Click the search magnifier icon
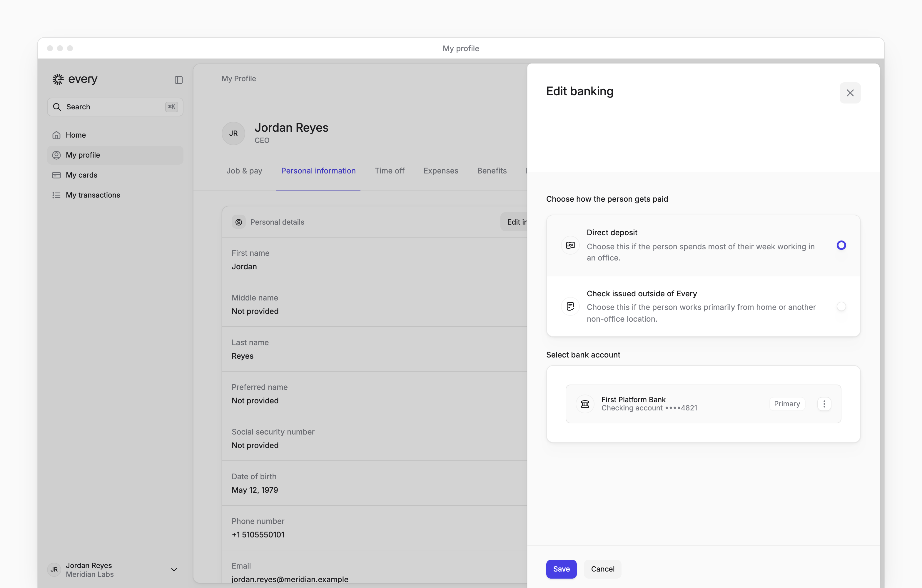 (57, 107)
